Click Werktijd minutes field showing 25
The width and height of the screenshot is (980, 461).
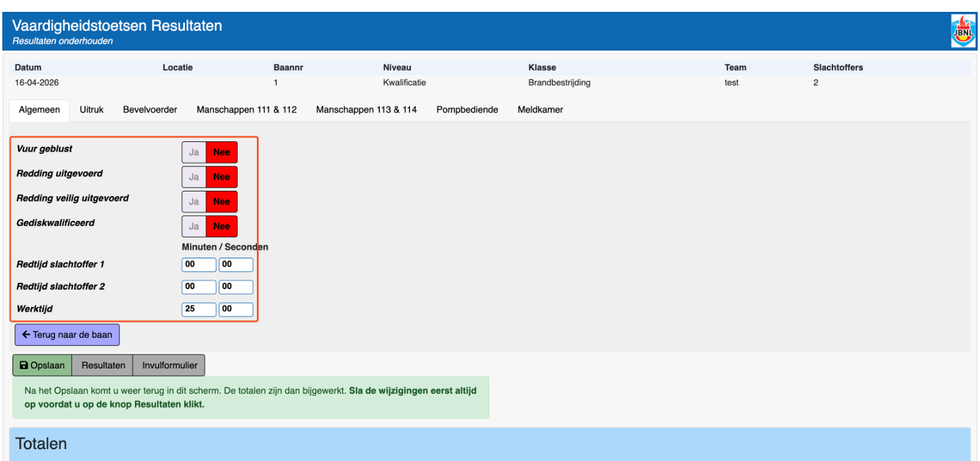point(199,310)
